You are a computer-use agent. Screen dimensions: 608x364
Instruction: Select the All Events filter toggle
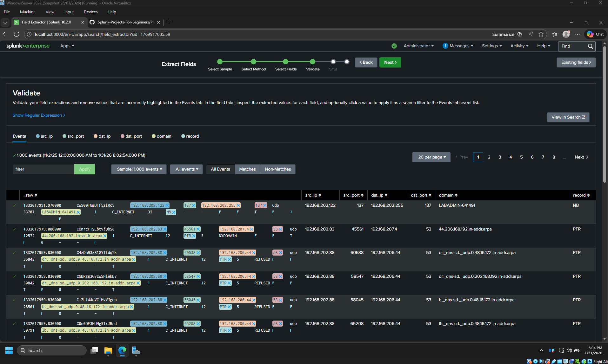(220, 169)
